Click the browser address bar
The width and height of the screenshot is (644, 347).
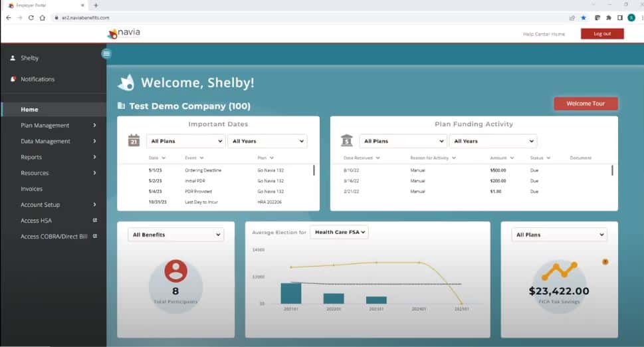[x=308, y=18]
